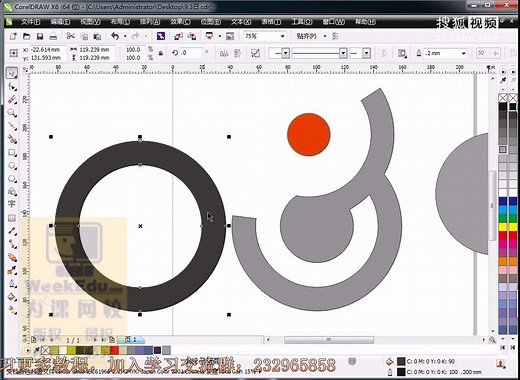Click the Export icon

point(192,36)
